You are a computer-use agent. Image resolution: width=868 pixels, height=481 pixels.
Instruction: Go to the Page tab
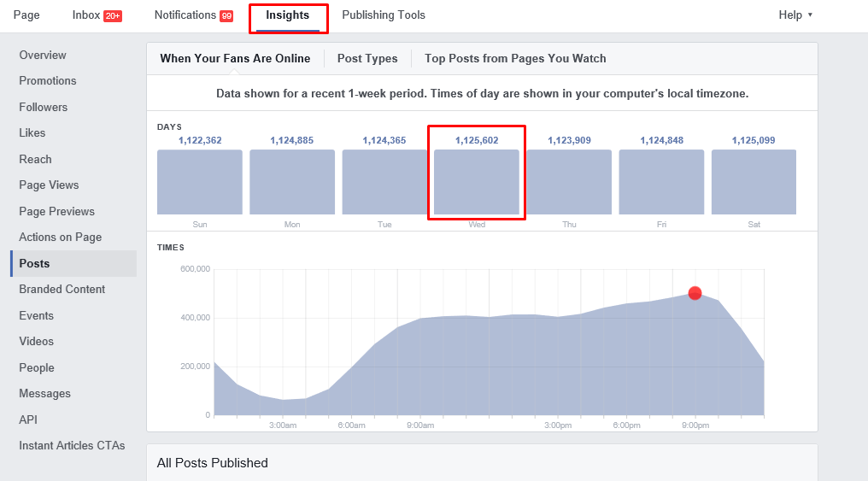click(x=26, y=15)
